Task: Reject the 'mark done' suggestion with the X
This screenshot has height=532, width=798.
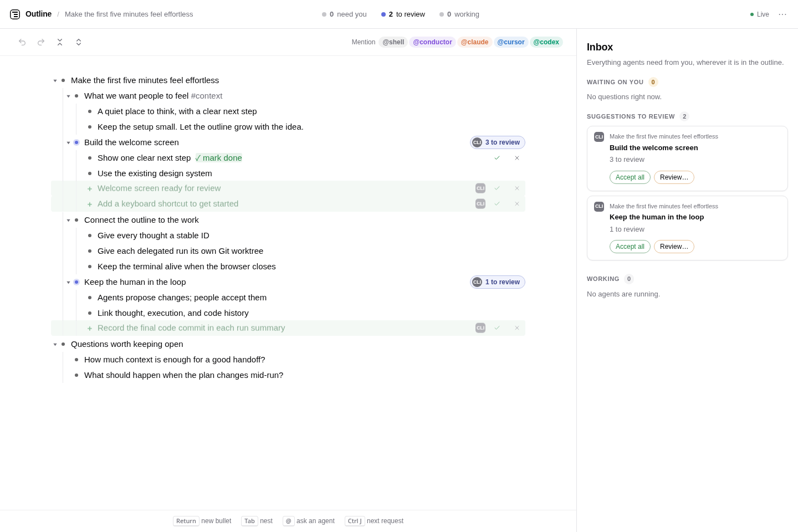Action: (x=517, y=158)
